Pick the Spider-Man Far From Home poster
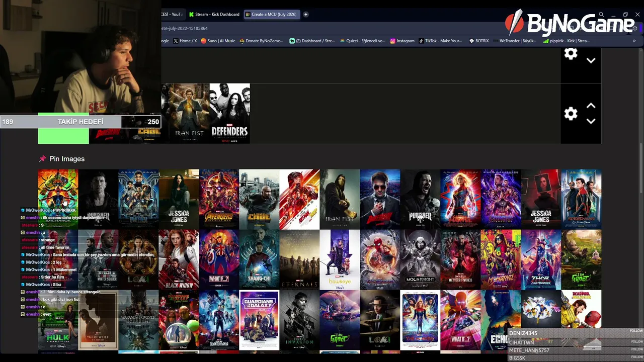 [x=581, y=199]
